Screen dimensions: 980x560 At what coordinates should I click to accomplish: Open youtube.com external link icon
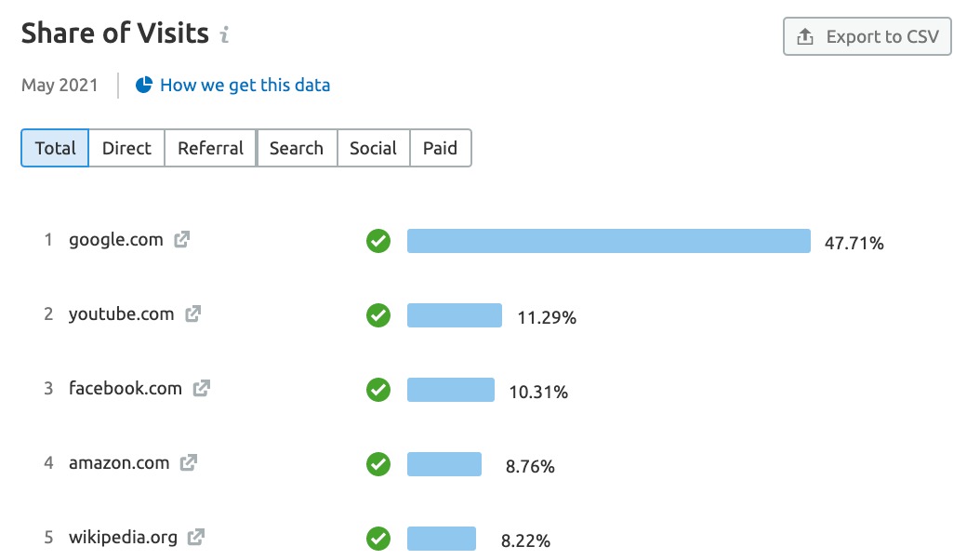192,313
